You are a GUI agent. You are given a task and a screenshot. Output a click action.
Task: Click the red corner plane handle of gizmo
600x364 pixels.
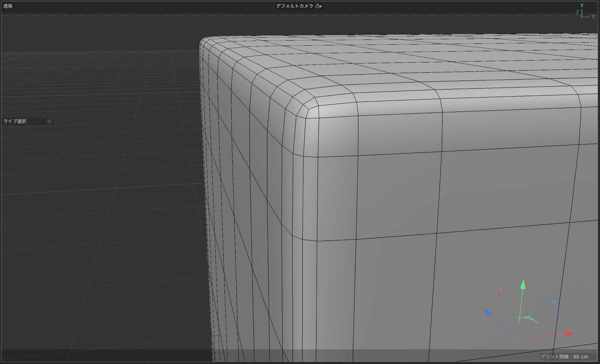click(502, 290)
